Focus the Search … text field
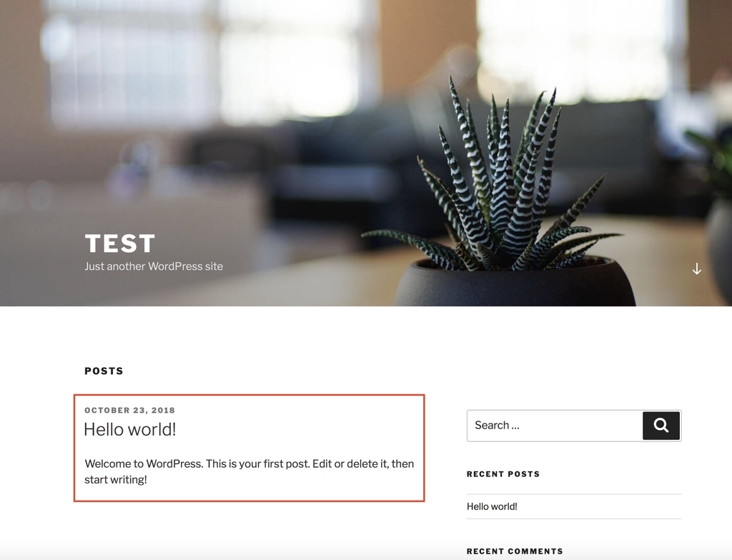 click(555, 426)
